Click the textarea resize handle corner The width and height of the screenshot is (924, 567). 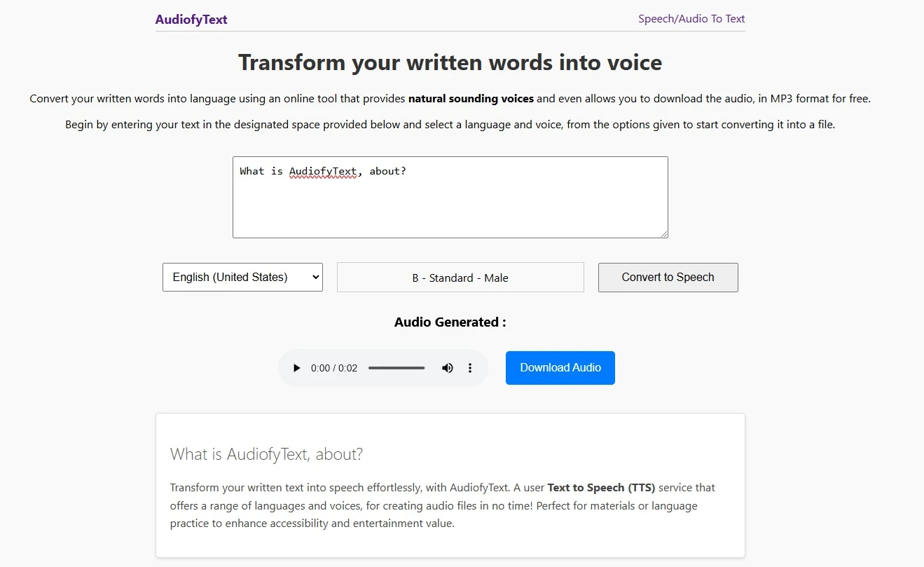point(664,234)
